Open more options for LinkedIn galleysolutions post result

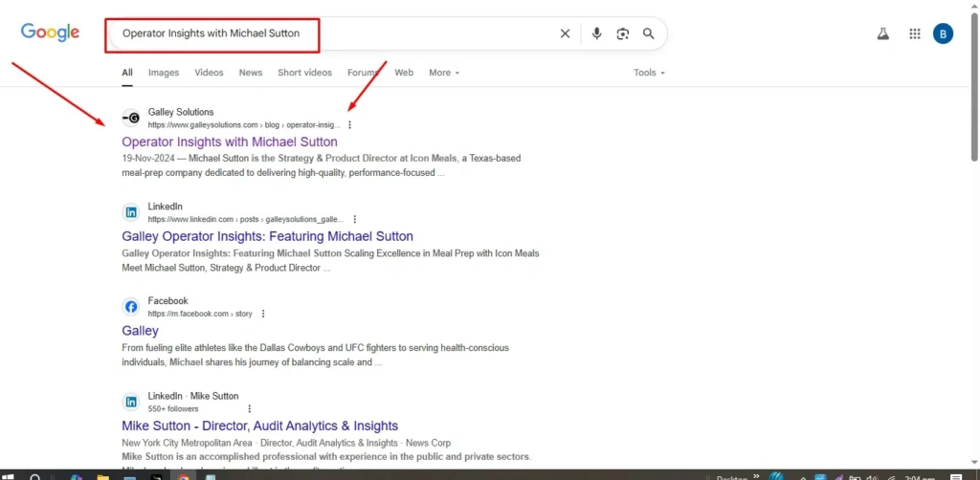(354, 219)
